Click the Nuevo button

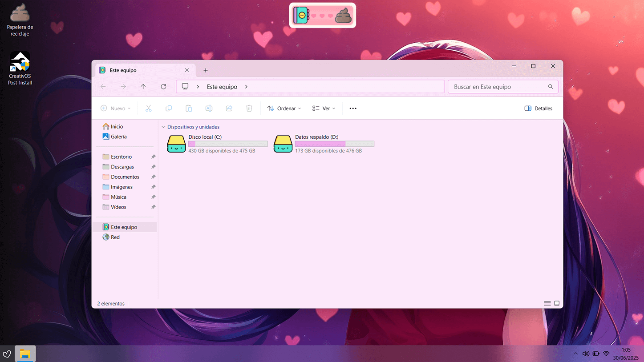pyautogui.click(x=115, y=109)
